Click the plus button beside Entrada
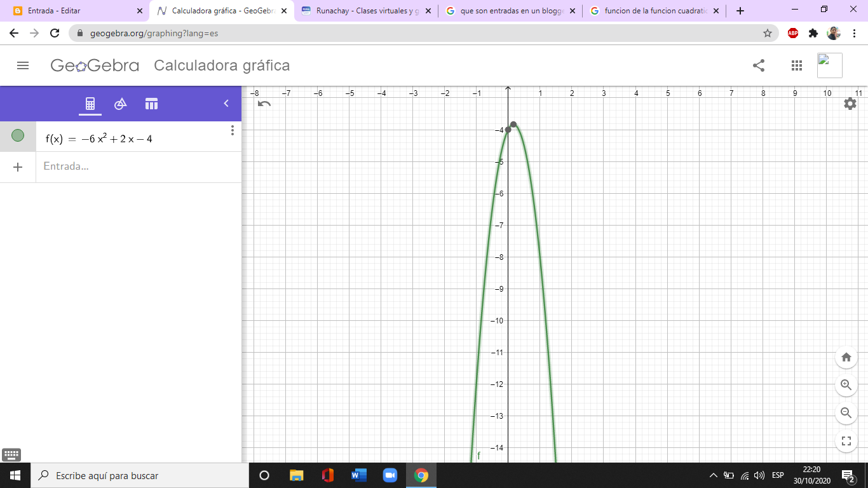The width and height of the screenshot is (868, 488). (18, 167)
